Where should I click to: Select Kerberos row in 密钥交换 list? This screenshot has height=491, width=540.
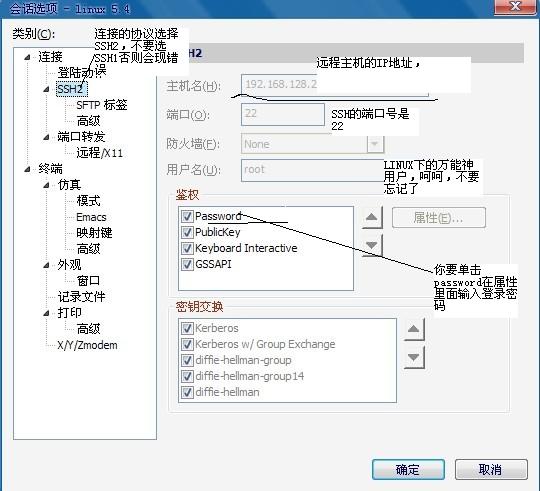tap(288, 328)
